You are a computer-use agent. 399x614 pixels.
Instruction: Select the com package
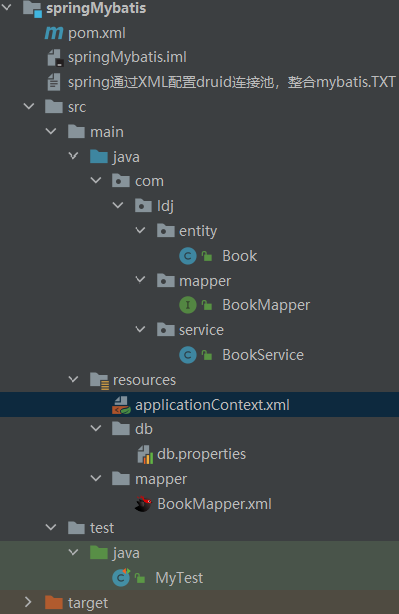tap(149, 181)
